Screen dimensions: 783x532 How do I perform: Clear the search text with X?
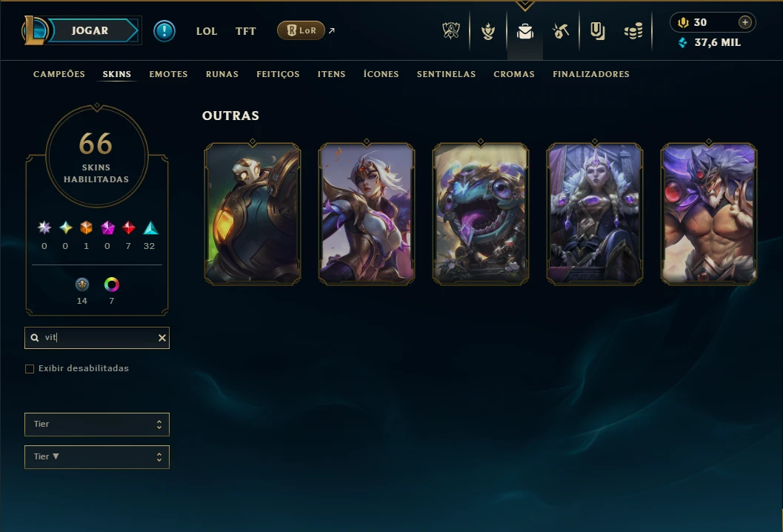[x=161, y=338]
